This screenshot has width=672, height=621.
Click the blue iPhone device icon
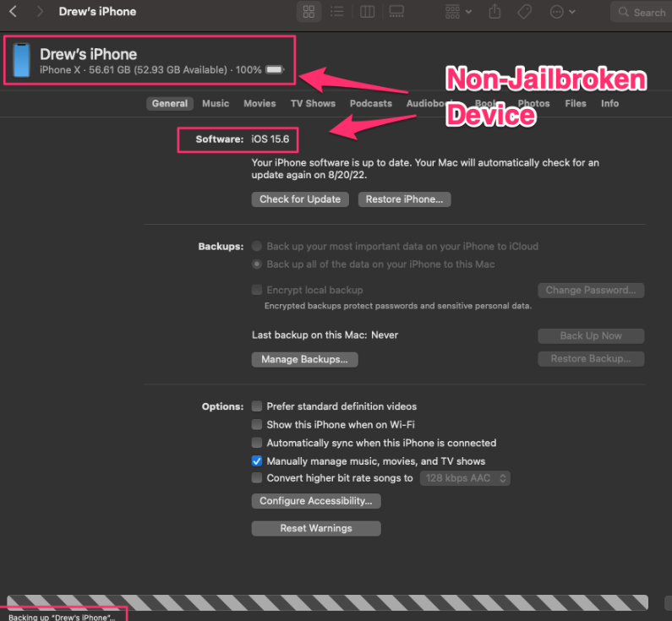pyautogui.click(x=21, y=60)
